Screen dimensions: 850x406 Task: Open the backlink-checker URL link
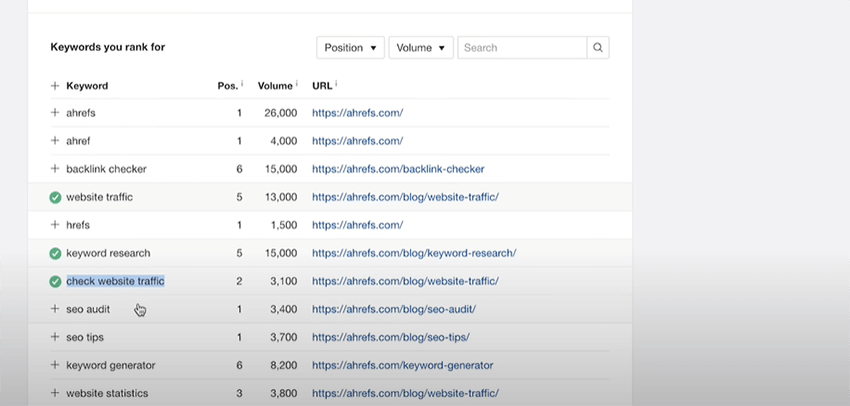tap(398, 169)
